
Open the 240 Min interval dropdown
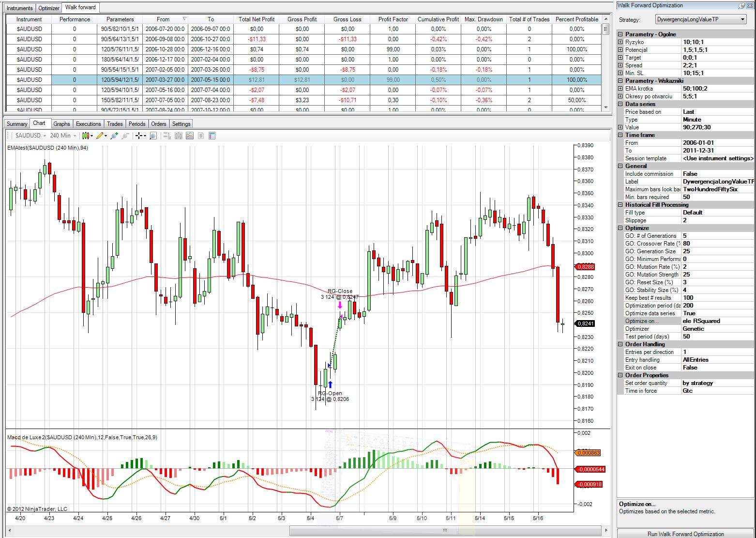tap(62, 136)
